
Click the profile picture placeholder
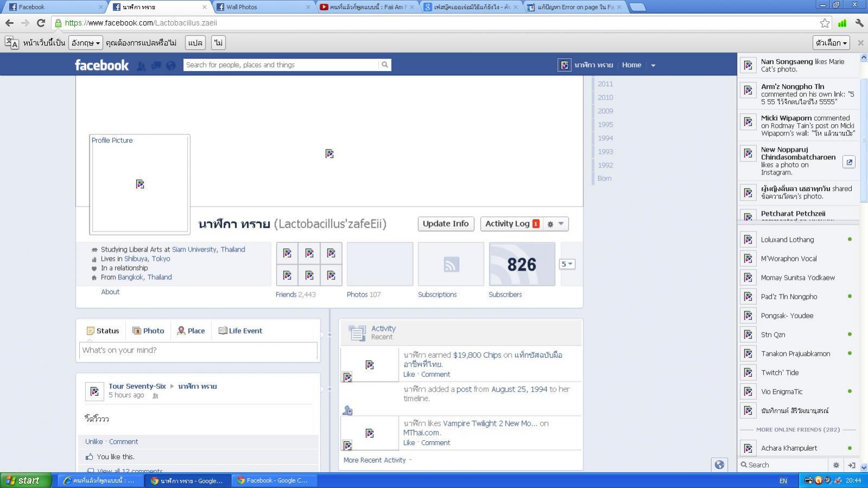click(x=140, y=184)
